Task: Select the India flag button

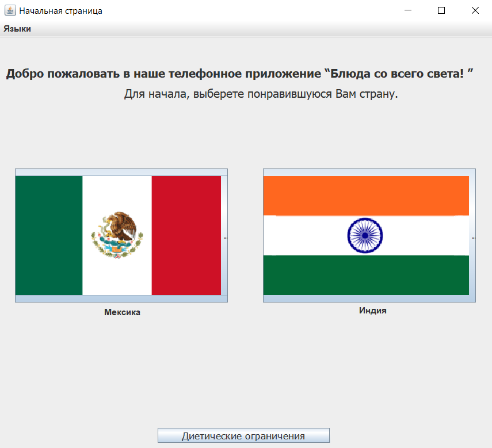Action: click(x=369, y=235)
